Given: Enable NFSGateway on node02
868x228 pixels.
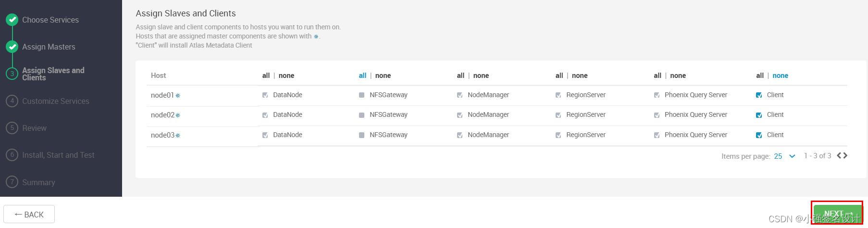Looking at the screenshot, I should point(361,115).
